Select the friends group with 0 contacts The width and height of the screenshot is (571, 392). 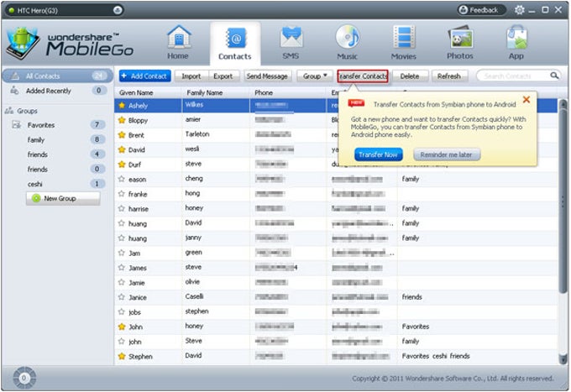click(x=58, y=170)
